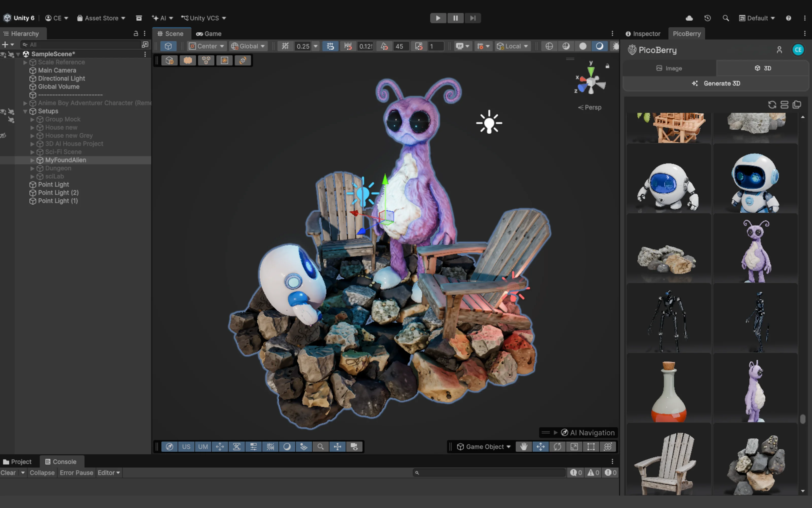Select the combined Transform tool
Screen dimensions: 812x508
[608, 447]
